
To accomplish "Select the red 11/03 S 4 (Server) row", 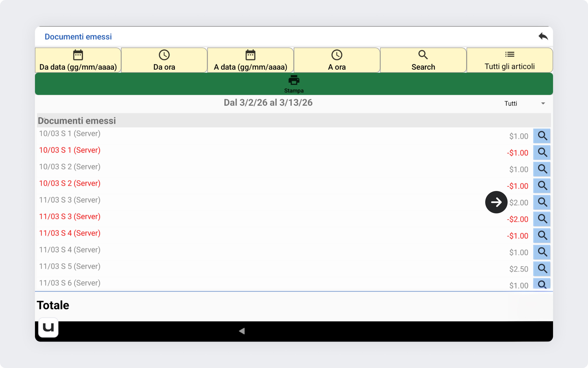I will pyautogui.click(x=70, y=233).
